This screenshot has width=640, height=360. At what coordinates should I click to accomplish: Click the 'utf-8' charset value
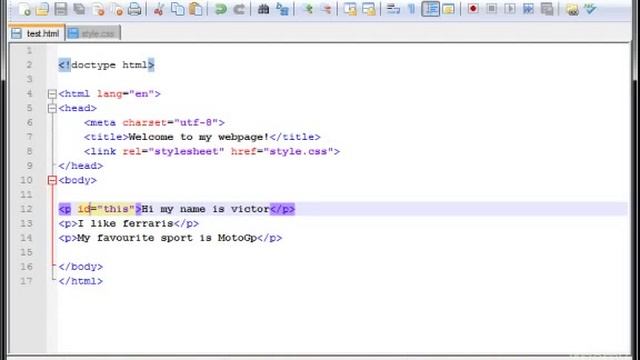click(x=196, y=122)
